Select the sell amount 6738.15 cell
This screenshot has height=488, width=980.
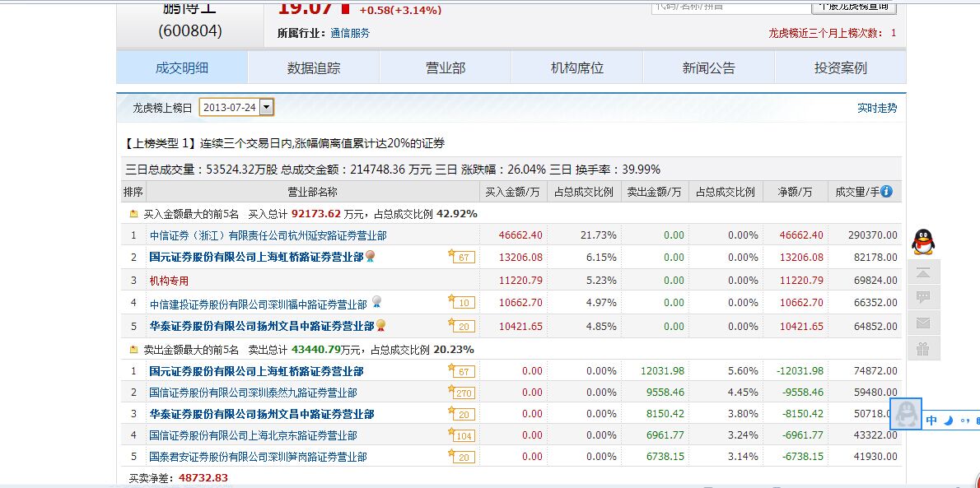pos(665,456)
